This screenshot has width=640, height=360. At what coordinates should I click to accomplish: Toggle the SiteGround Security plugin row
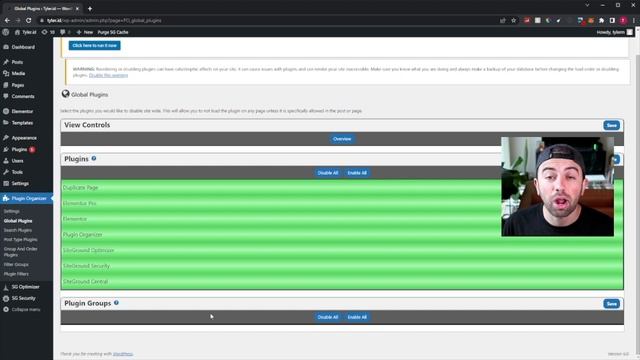342,266
